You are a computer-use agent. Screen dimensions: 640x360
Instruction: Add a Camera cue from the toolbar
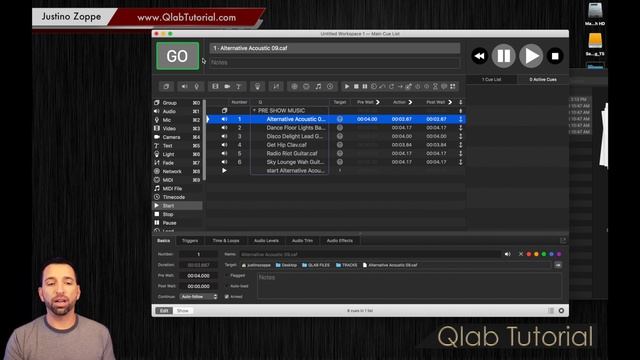(227, 87)
